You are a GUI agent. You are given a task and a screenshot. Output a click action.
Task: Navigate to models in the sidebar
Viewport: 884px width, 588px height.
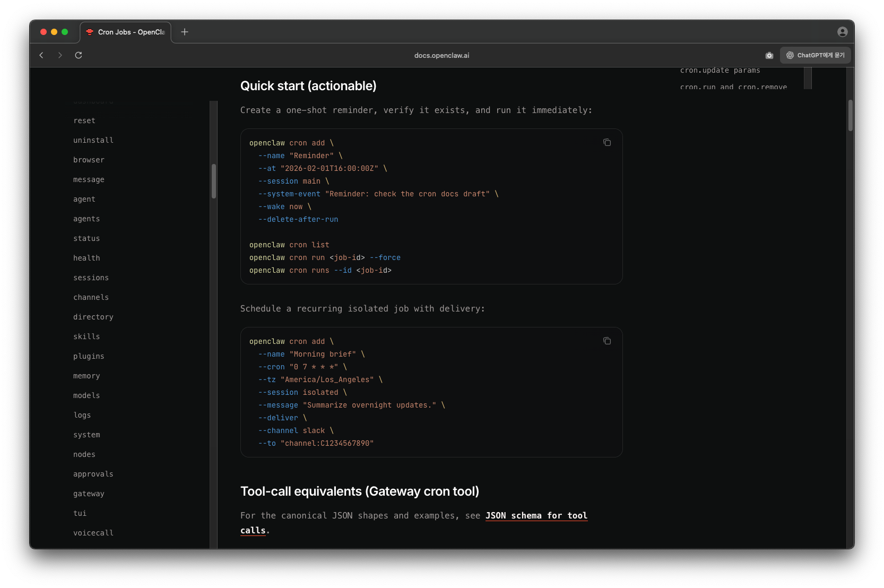tap(86, 395)
